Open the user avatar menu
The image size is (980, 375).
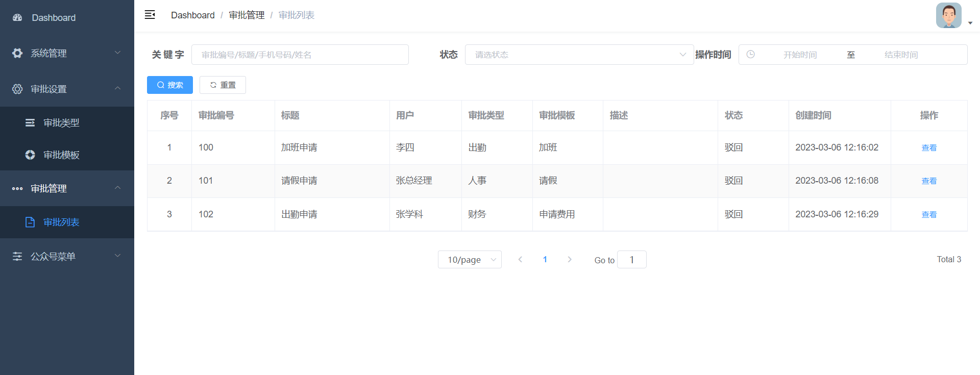949,16
